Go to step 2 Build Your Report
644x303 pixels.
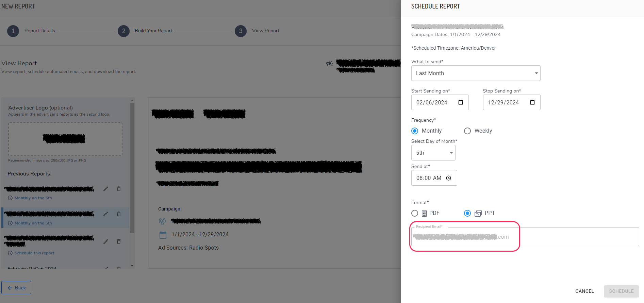click(x=145, y=31)
